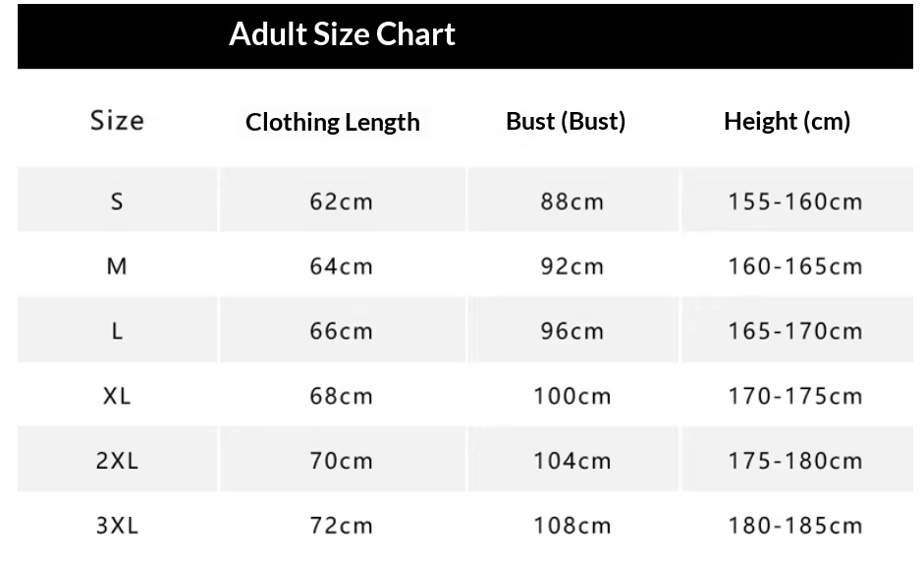Click the 72cm clothing length cell
Screen dimensions: 924x562
tap(341, 526)
